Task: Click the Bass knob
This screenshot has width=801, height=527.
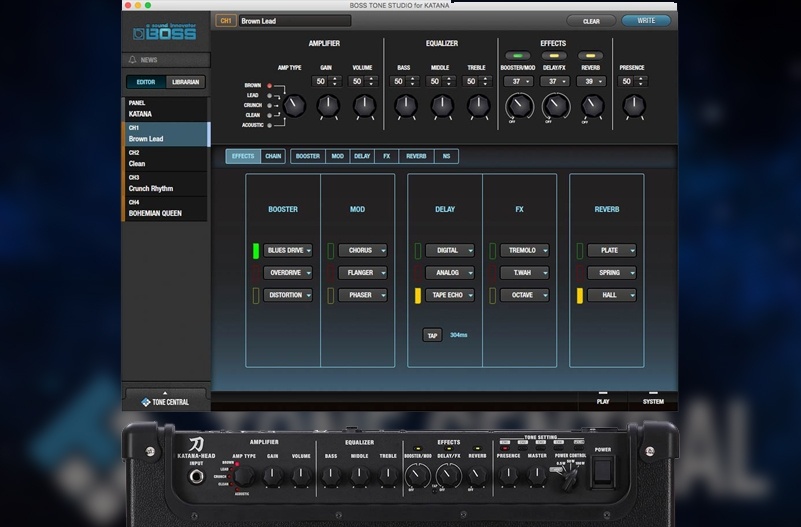Action: (405, 106)
